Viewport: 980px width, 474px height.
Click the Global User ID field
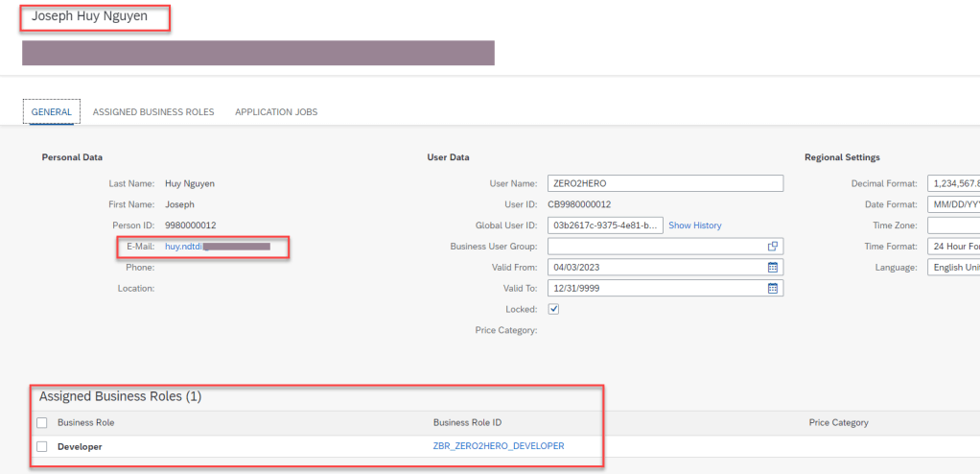[x=604, y=225]
